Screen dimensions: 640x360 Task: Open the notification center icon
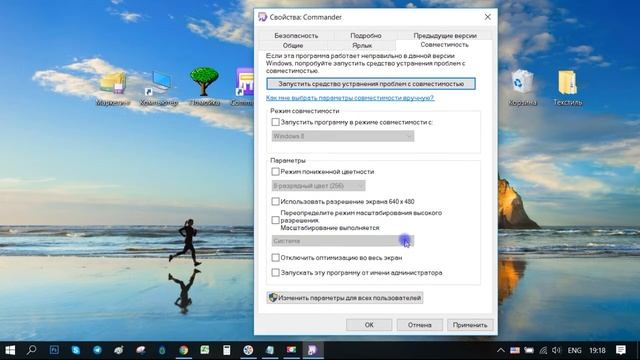621,350
